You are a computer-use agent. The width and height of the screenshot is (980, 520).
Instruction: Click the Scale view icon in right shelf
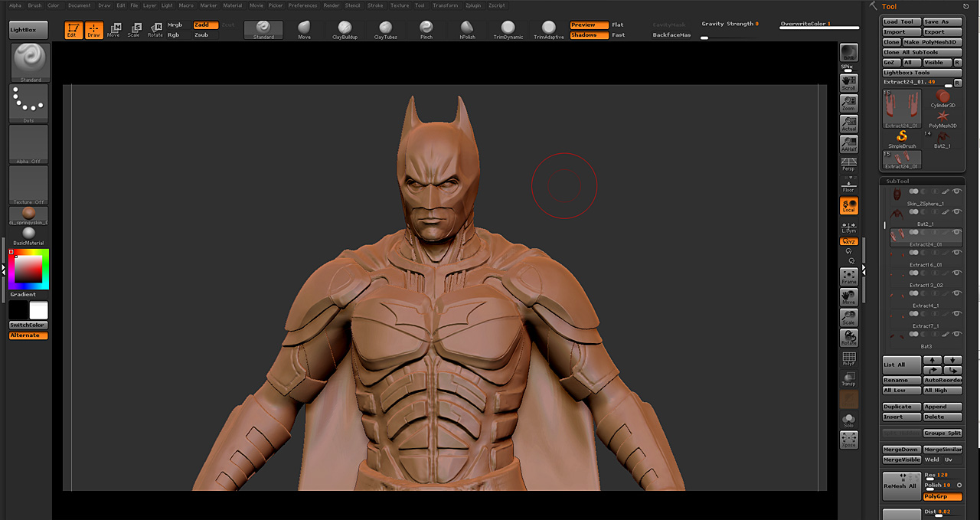coord(848,318)
